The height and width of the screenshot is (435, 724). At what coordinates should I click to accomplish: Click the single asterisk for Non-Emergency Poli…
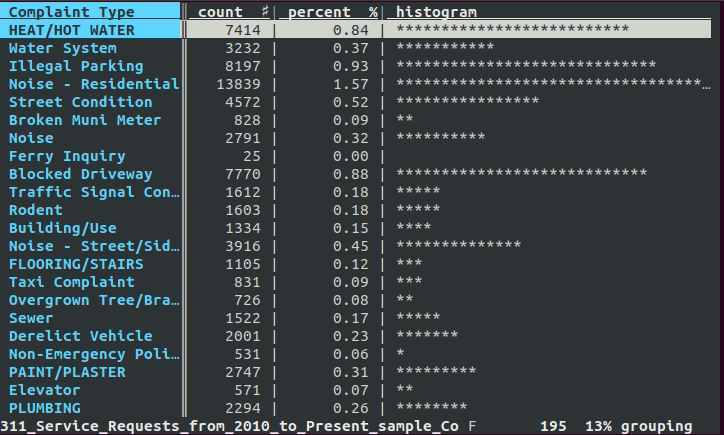(400, 353)
